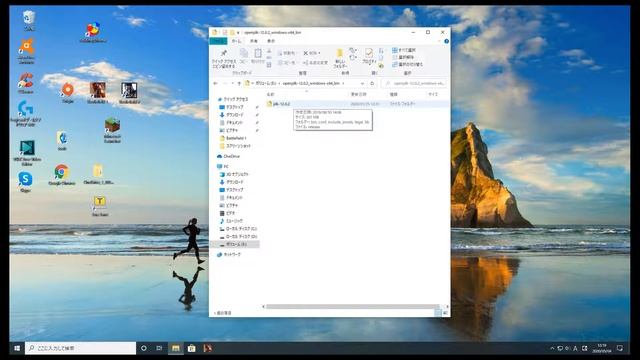Click the Explorer search box
Screen dimensions: 640x360
click(x=414, y=83)
